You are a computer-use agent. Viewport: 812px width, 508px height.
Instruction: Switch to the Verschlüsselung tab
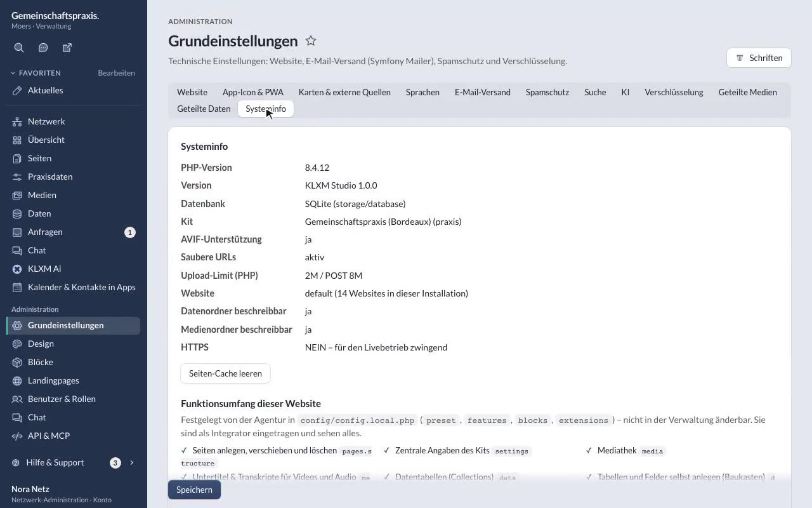tap(674, 92)
